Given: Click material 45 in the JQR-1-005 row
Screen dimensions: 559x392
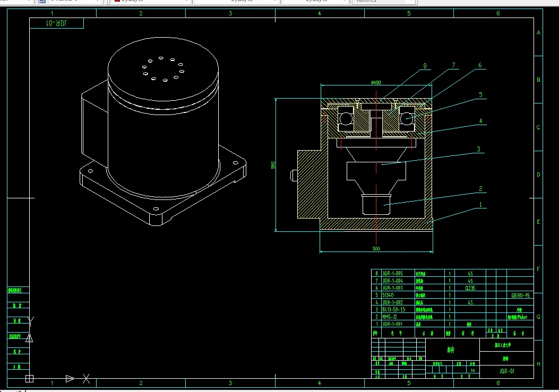Looking at the screenshot, I should coord(470,274).
